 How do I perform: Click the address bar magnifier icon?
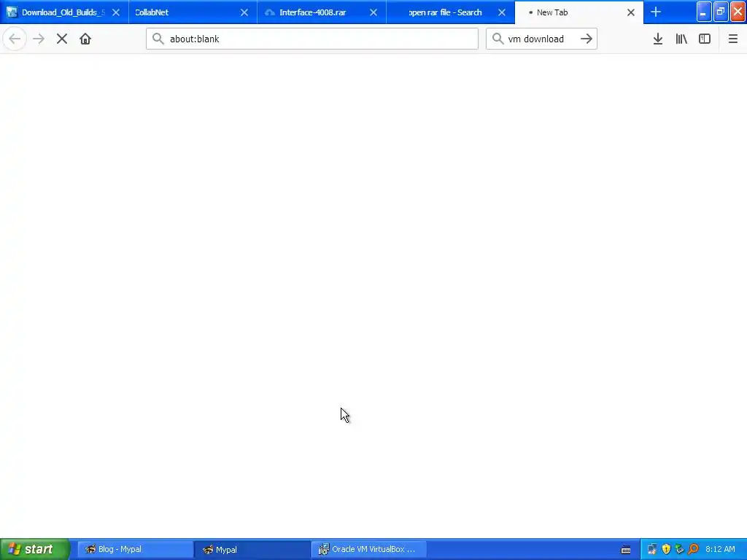click(158, 39)
